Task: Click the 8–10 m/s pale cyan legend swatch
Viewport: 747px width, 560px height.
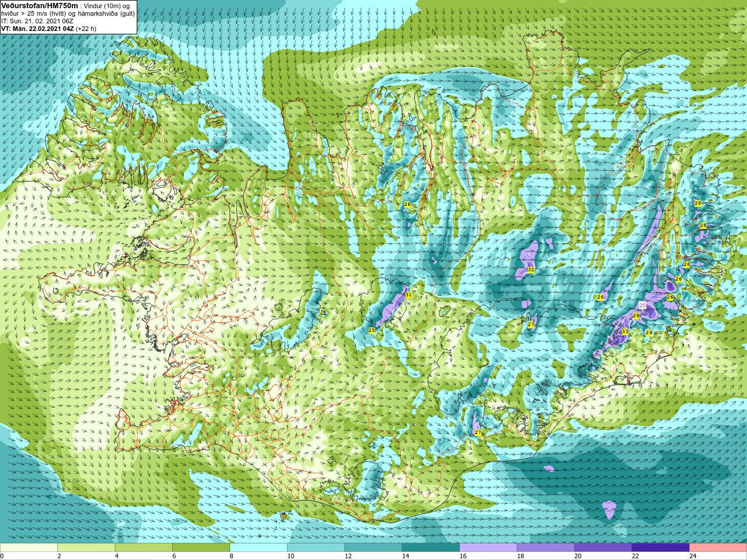Action: 259,548
